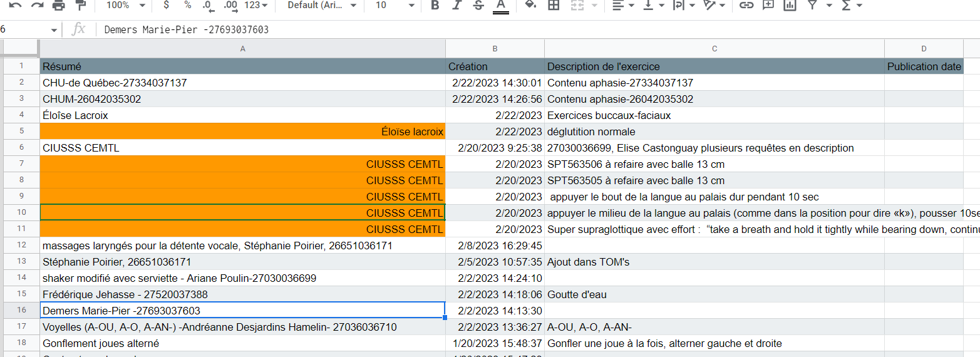Open the zoom level dropdown
The height and width of the screenshot is (357, 980).
click(125, 5)
